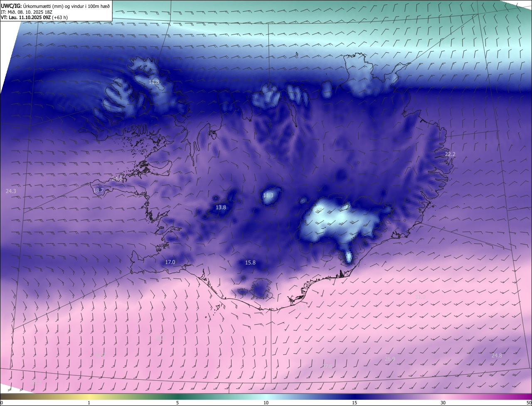Click the 0 label on the color scale
This screenshot has height=406, width=532.
pyautogui.click(x=2, y=403)
